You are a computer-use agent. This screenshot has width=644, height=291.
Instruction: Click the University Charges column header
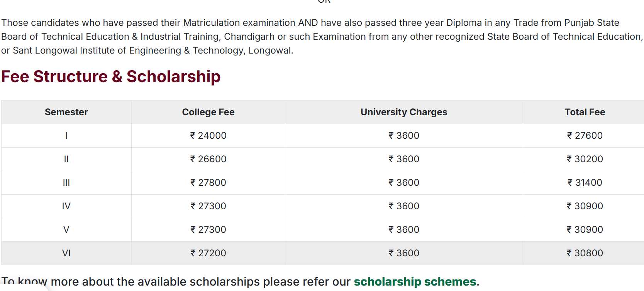404,112
